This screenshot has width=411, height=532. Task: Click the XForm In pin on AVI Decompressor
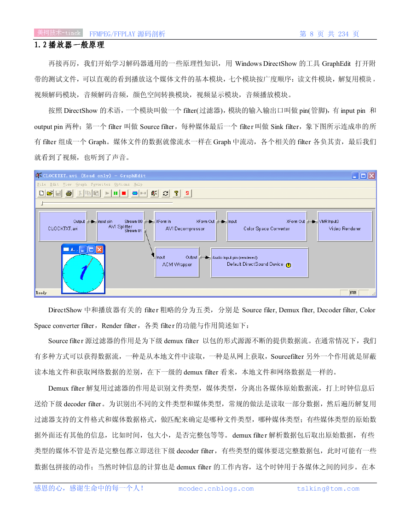[163, 222]
